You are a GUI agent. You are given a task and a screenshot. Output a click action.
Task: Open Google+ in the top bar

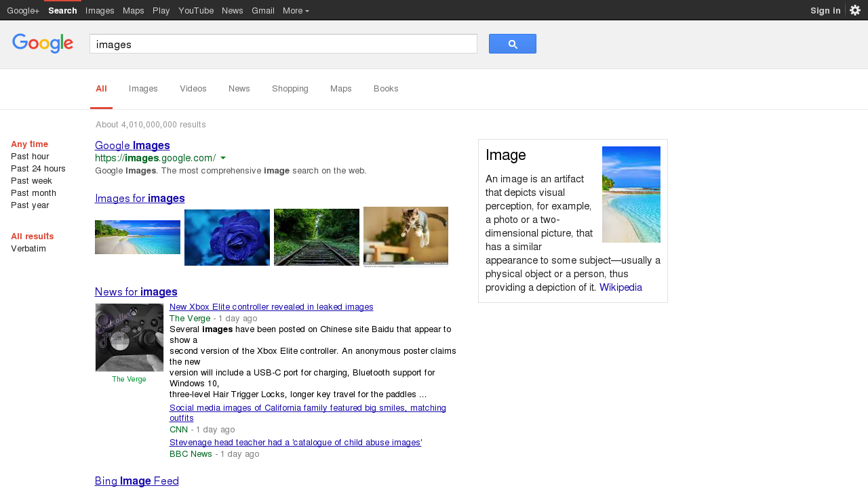tap(23, 10)
